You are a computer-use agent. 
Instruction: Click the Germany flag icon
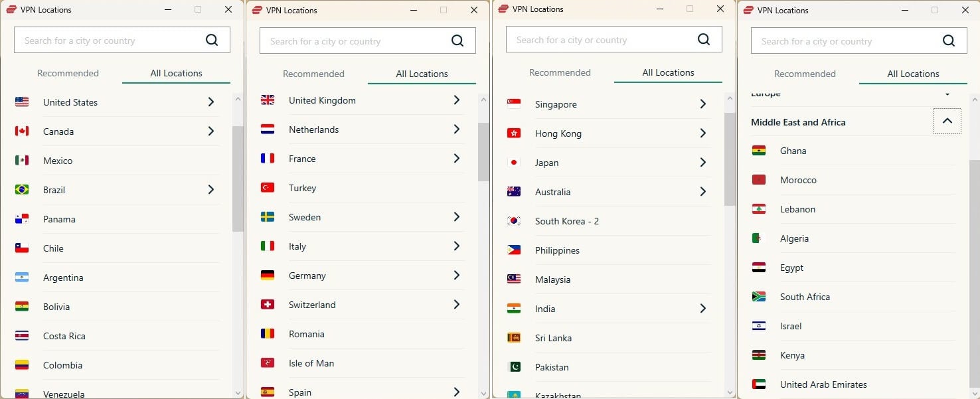tap(268, 276)
